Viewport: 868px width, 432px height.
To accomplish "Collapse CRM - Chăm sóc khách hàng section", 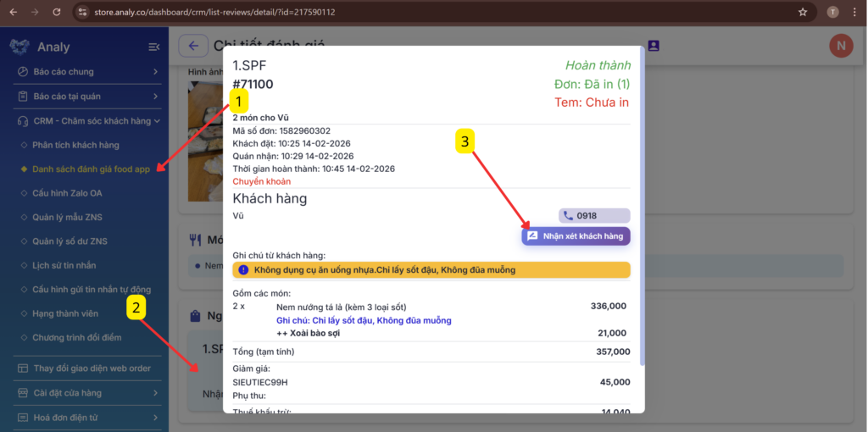I will click(87, 120).
